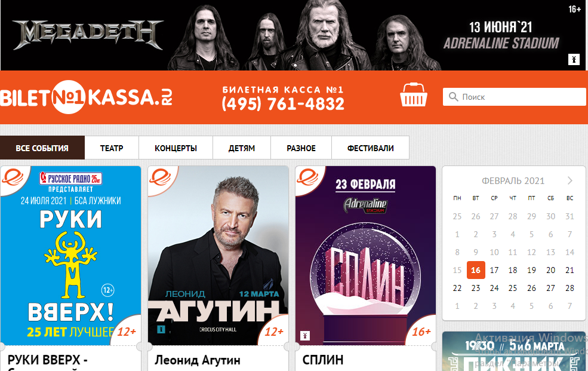Click the BiletKassa No.1 logo
Image resolution: width=588 pixels, height=371 pixels.
pos(86,97)
